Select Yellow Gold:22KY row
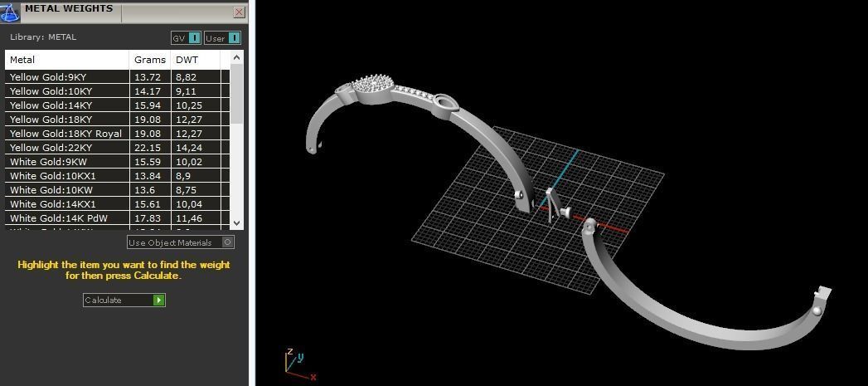Image resolution: width=868 pixels, height=386 pixels. [117, 148]
